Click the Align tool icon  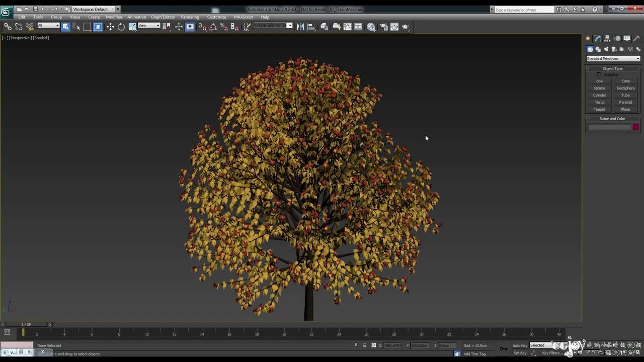[311, 27]
